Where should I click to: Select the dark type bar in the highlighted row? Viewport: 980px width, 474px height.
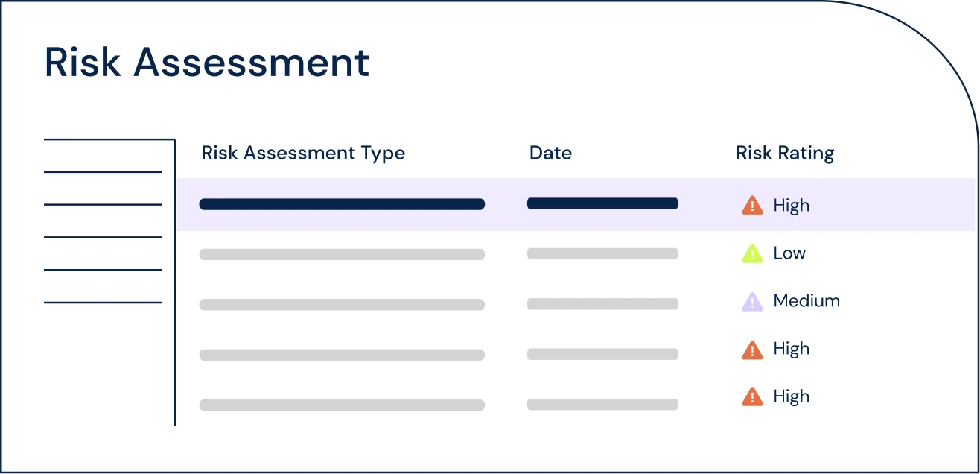pyautogui.click(x=342, y=204)
